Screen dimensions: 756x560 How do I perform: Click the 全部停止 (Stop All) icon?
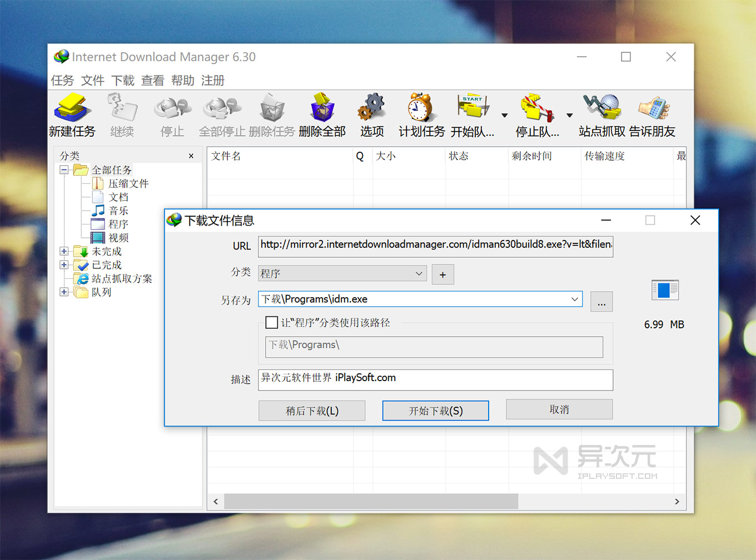click(x=221, y=114)
